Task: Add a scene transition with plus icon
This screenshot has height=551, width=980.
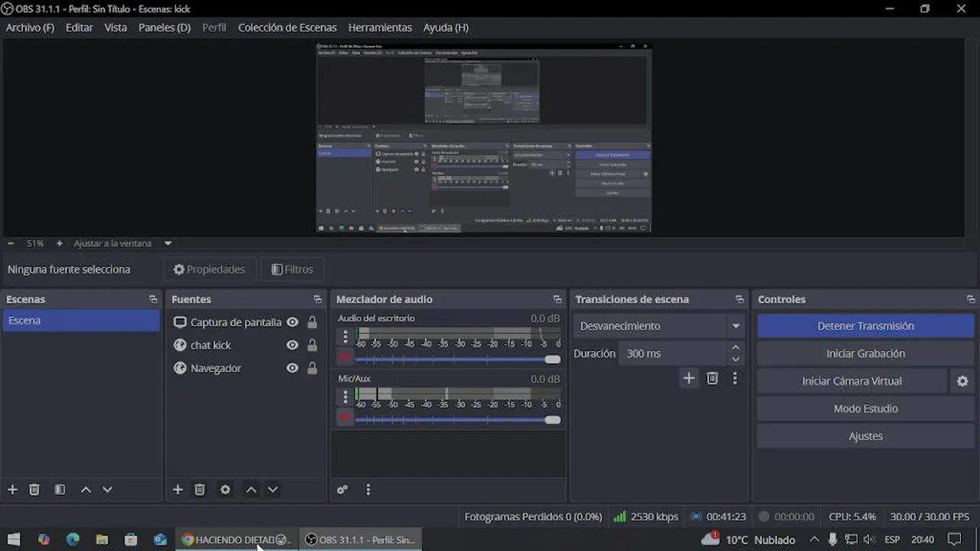Action: tap(689, 378)
